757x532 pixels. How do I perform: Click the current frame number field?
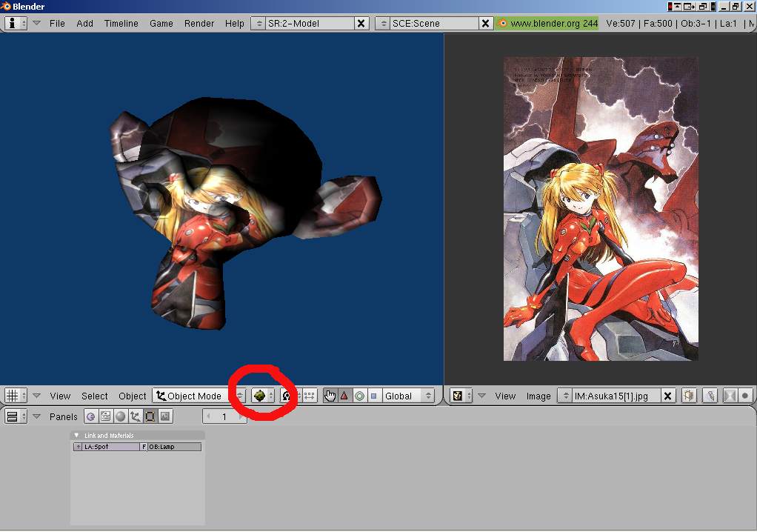(x=224, y=416)
